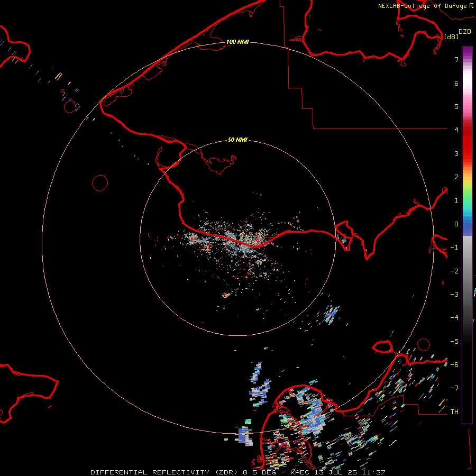
Task: Click the TH label on the color scale
Action: coord(454,411)
